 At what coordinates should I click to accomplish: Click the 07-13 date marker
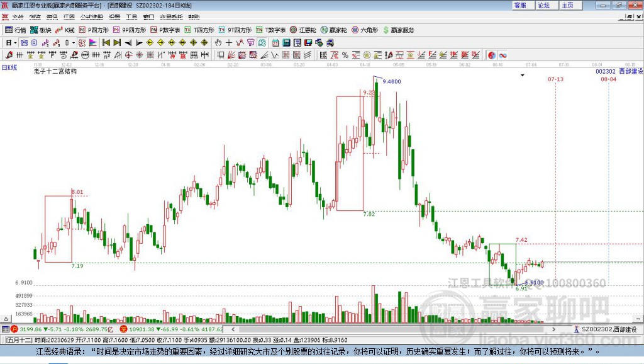pyautogui.click(x=556, y=79)
